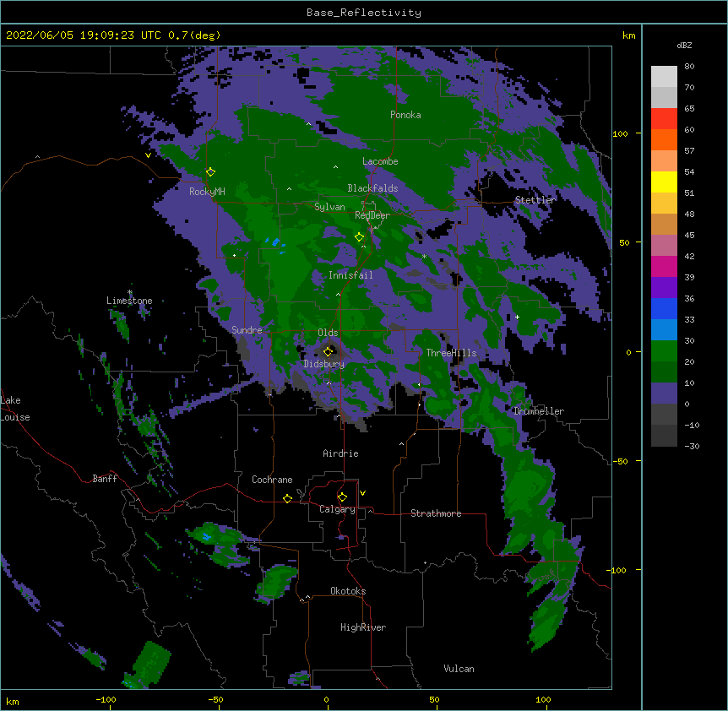728x711 pixels.
Task: Click the yellow marker at Didsbury radar site
Action: [x=328, y=351]
